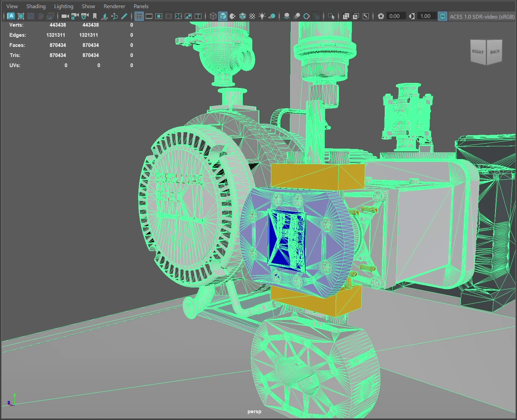The image size is (517, 420).
Task: Enable textured shading display
Action: (x=242, y=16)
